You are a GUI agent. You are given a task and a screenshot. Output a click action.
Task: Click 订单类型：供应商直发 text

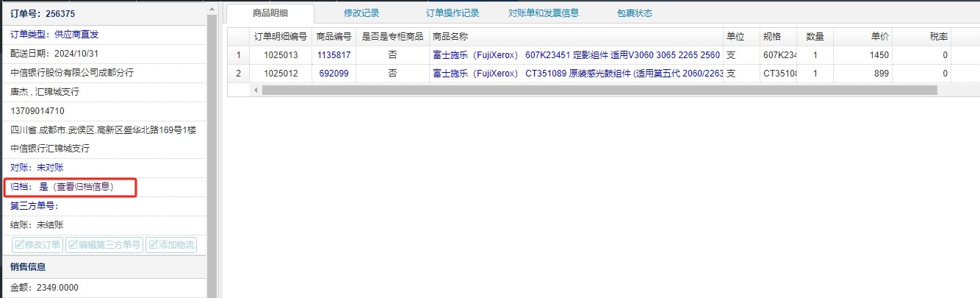54,34
